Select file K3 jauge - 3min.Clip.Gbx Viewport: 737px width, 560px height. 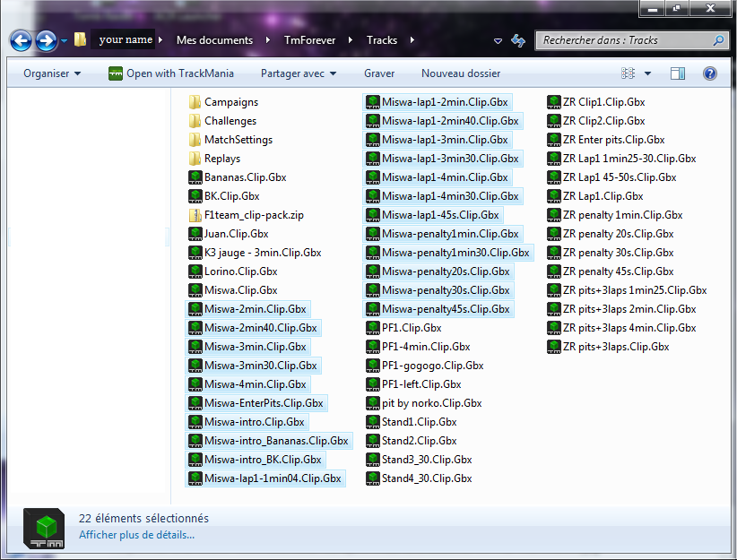[x=256, y=253]
